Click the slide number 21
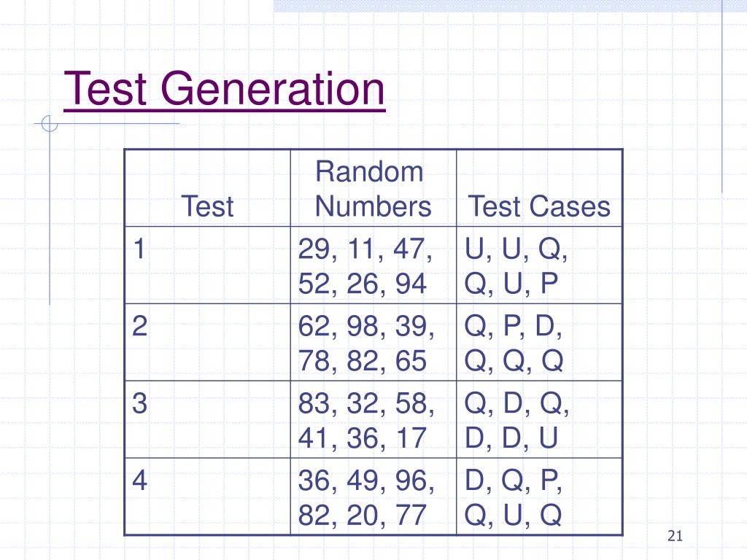Image resolution: width=747 pixels, height=560 pixels. [x=675, y=536]
